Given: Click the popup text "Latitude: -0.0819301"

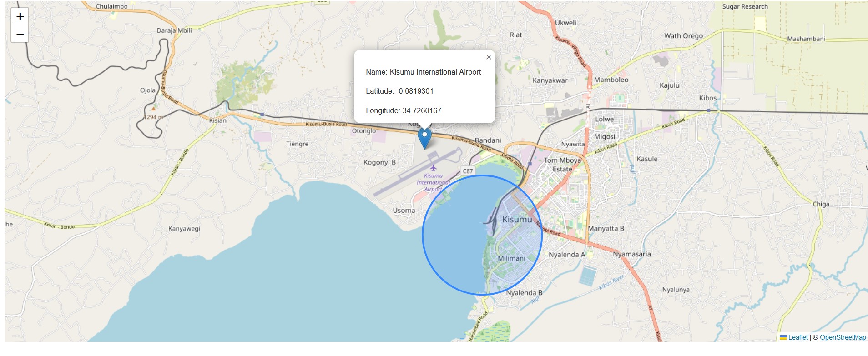Looking at the screenshot, I should click(399, 91).
